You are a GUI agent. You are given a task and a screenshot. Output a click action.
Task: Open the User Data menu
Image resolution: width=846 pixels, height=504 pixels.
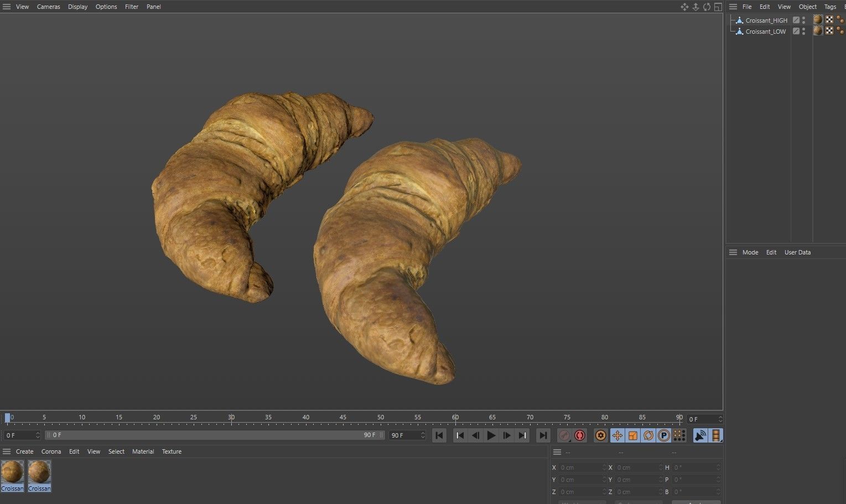[x=797, y=252]
